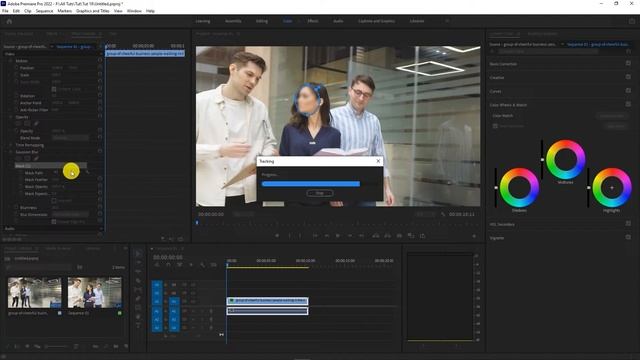
Task: Collapse Opacity effect section
Action: point(11,117)
